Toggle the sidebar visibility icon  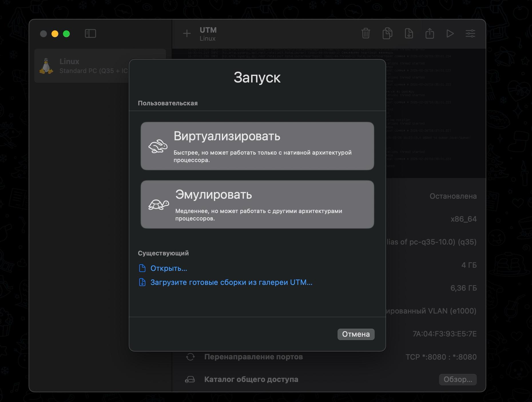(x=90, y=34)
